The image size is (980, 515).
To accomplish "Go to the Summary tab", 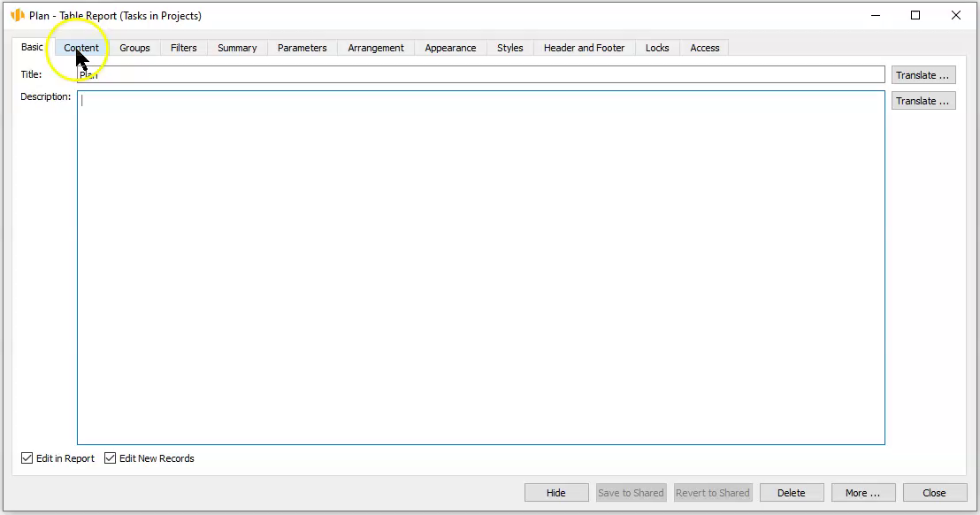I will pos(237,48).
